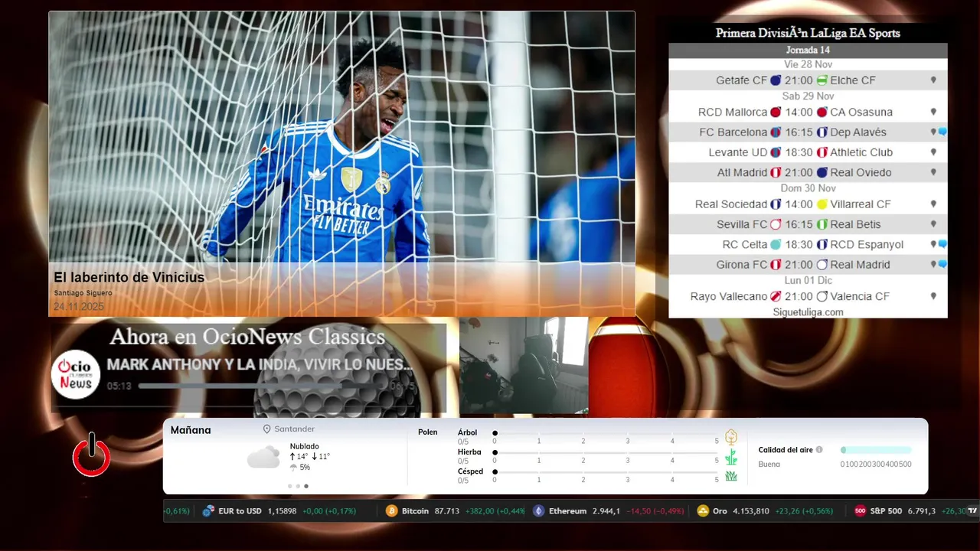Click the info icon beside Calidad del aire
Screen dimensions: 980x551
coord(819,450)
